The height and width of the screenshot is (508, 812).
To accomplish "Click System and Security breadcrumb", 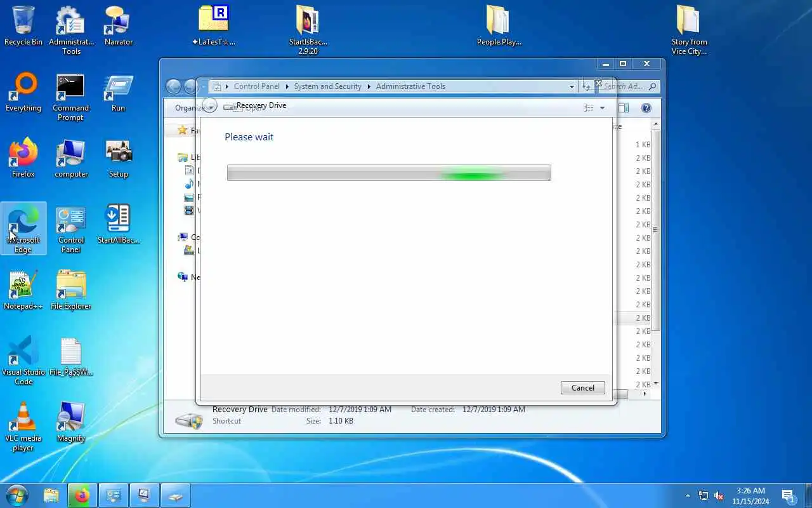I will [x=327, y=86].
